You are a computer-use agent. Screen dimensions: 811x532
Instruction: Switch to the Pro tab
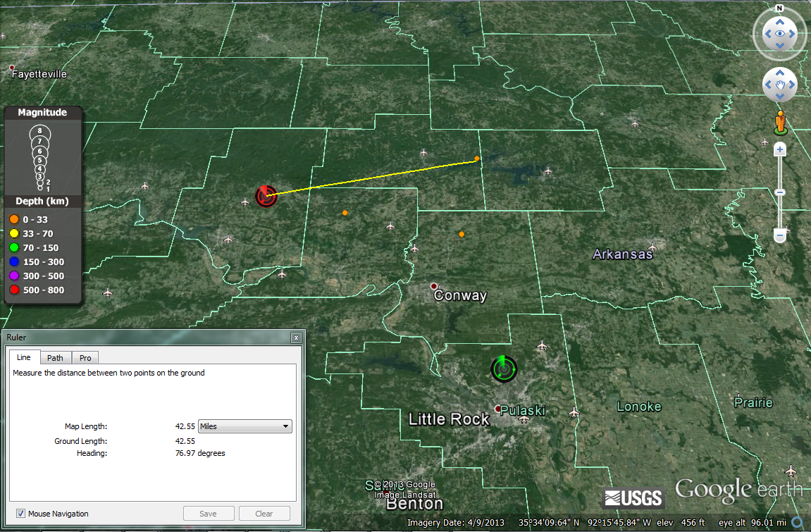pos(85,358)
